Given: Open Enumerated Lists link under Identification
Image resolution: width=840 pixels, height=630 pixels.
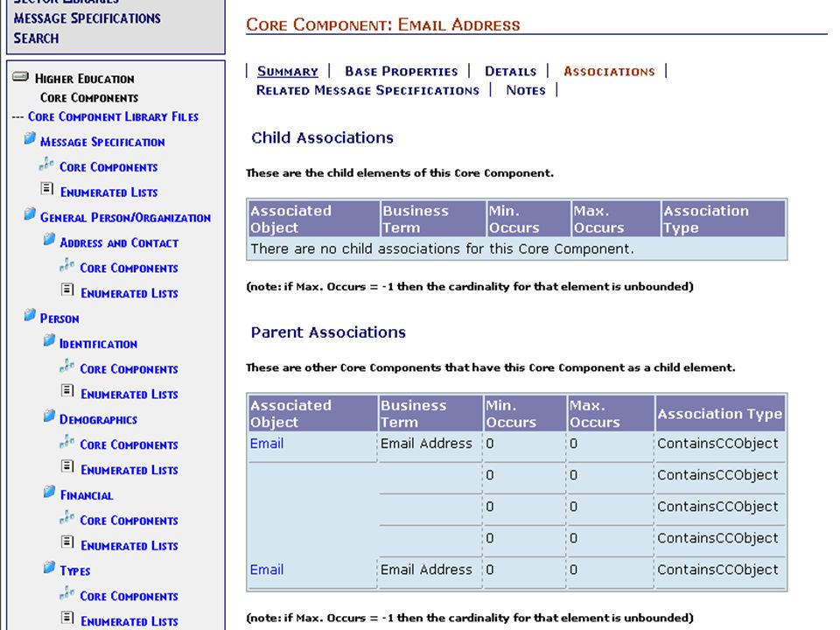Looking at the screenshot, I should coord(129,395).
